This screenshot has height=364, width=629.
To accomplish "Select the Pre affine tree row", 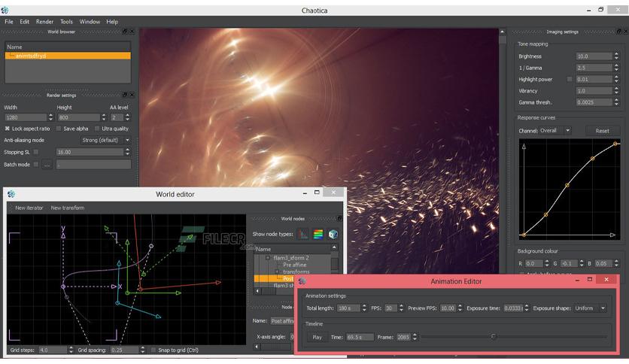I will pos(294,265).
